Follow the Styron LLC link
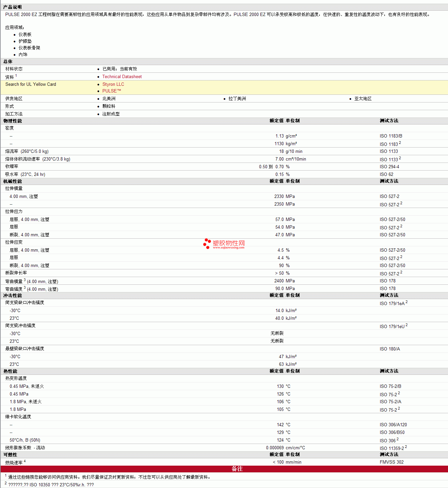The image size is (448, 488). [113, 84]
